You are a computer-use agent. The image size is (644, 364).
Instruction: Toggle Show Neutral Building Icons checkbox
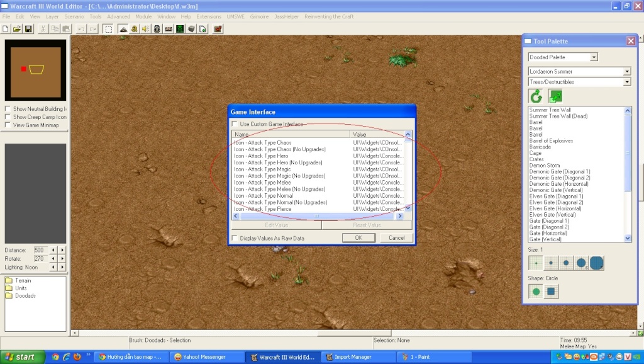coord(8,108)
